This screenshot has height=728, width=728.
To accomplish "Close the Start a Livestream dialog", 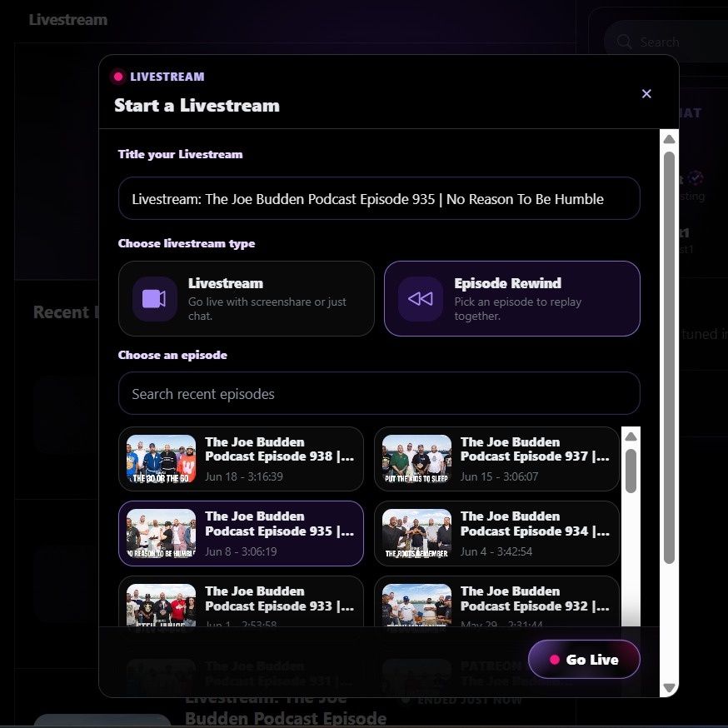I will coord(646,94).
